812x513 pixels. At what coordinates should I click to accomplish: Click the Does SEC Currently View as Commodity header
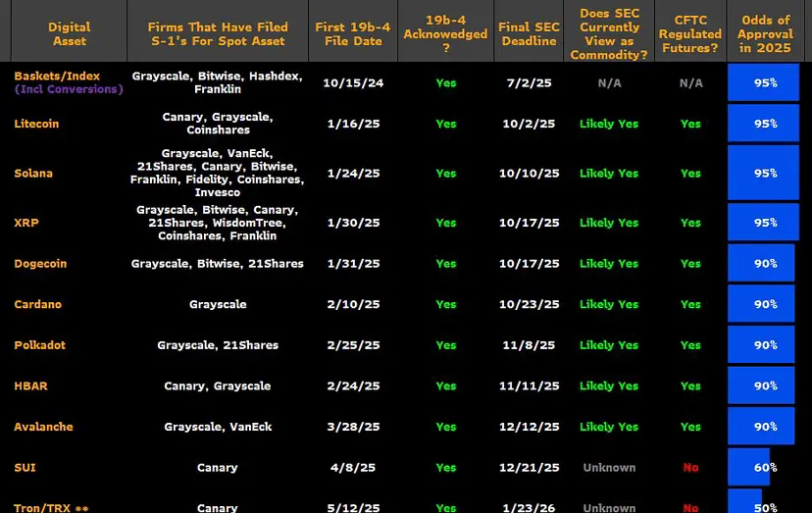(x=609, y=33)
